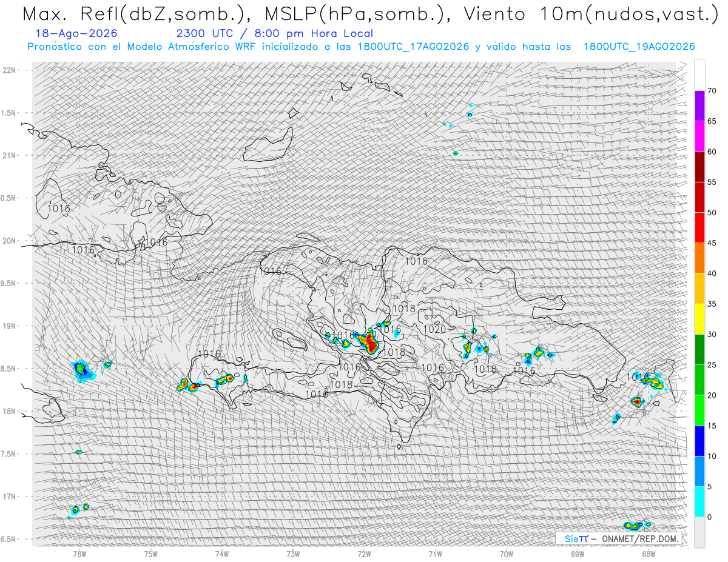Click the "69W" longitude axis label
The height and width of the screenshot is (562, 728).
click(x=578, y=554)
